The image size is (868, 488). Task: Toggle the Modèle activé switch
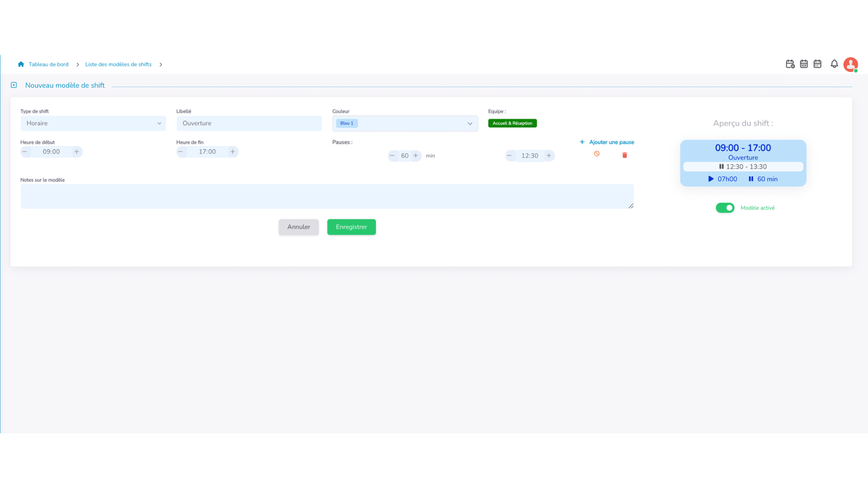[725, 208]
